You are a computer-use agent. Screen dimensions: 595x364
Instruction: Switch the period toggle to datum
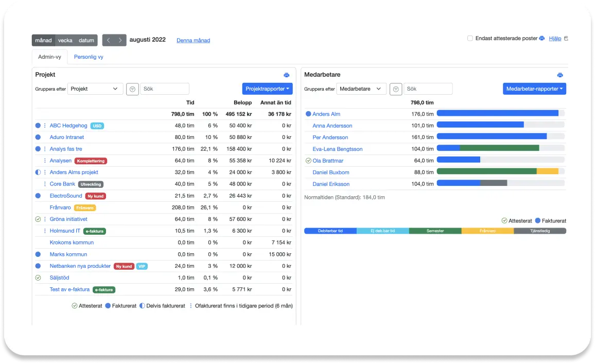coord(86,40)
